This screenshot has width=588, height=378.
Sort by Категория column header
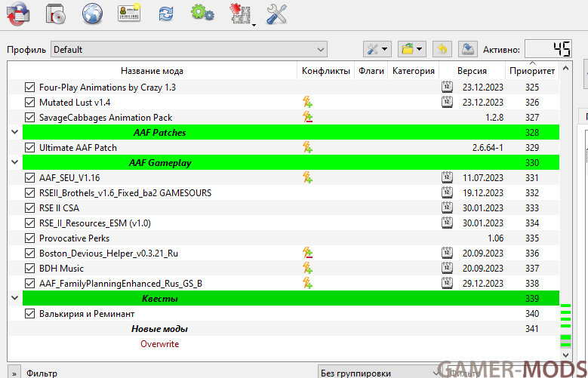(413, 71)
